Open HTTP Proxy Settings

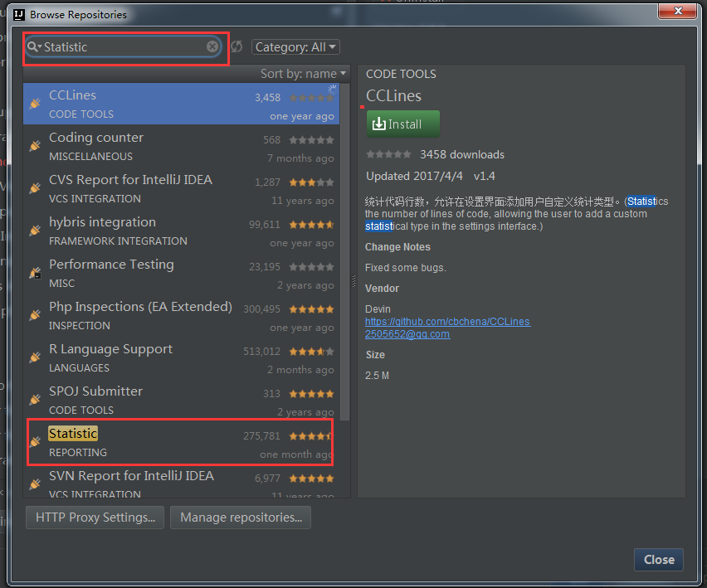click(x=95, y=518)
